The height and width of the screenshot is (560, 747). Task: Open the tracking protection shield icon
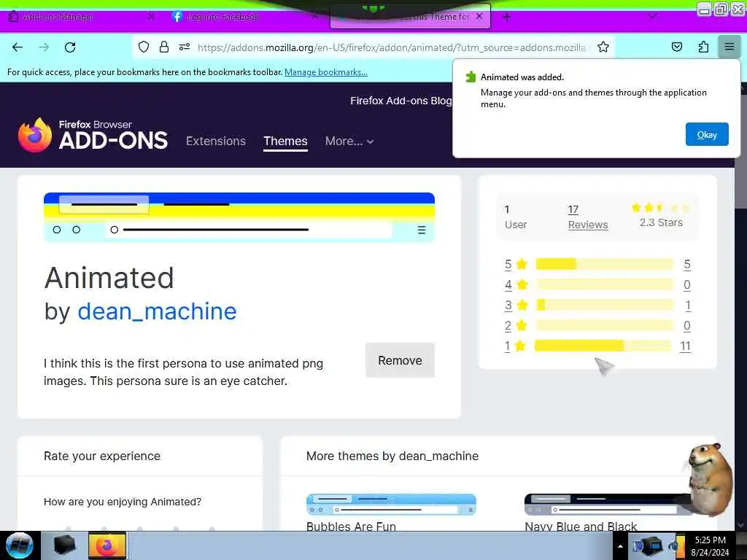144,47
